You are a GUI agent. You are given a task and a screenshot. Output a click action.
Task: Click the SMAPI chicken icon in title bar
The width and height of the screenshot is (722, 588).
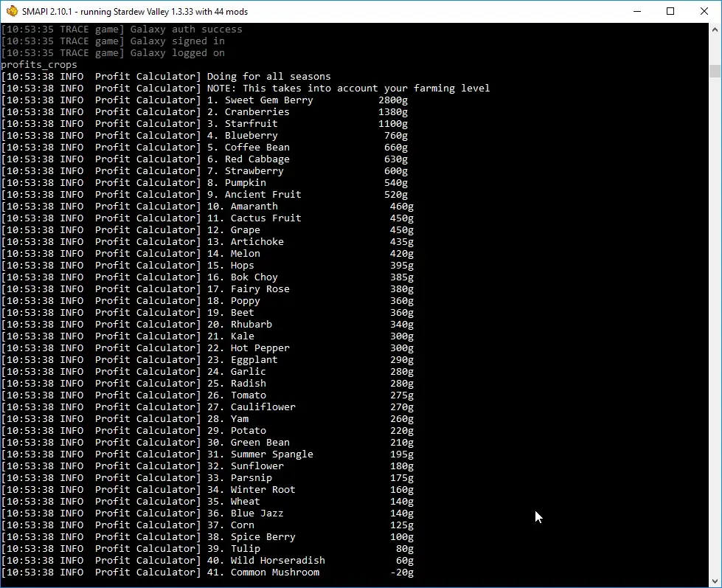click(12, 11)
